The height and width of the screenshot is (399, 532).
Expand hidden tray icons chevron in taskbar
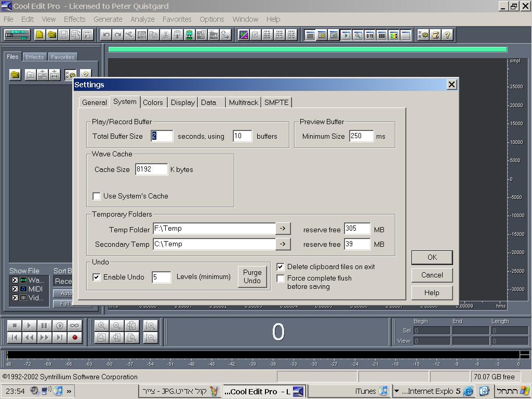coord(69,391)
